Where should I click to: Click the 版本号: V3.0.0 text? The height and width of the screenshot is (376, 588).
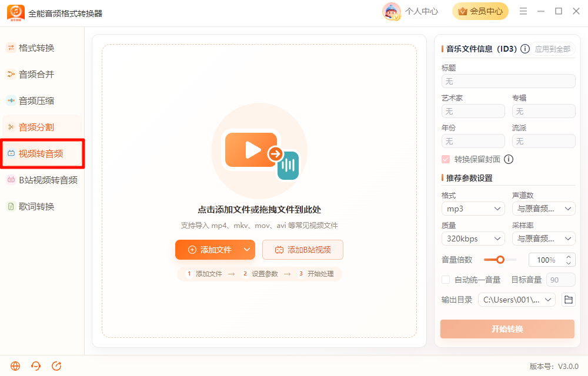(x=554, y=366)
